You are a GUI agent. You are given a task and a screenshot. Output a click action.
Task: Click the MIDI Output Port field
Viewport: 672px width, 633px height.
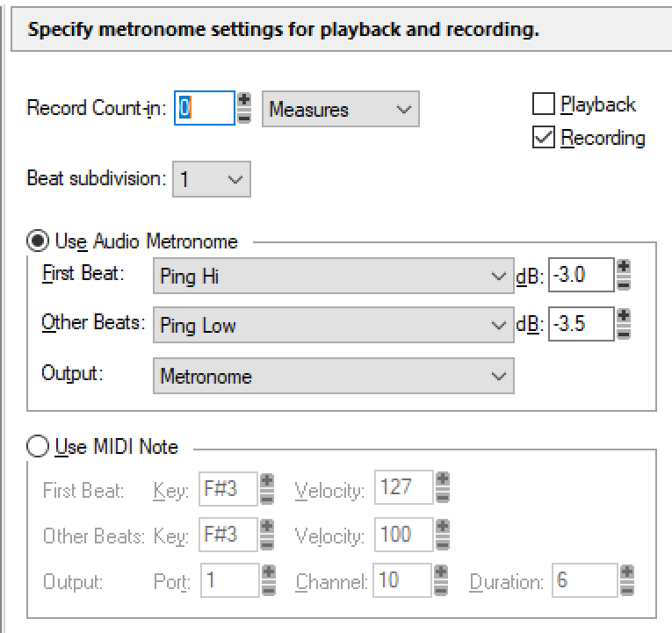(230, 580)
